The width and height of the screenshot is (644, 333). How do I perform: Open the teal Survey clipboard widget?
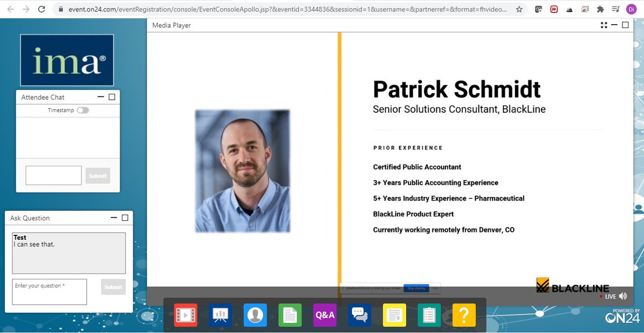click(x=429, y=315)
